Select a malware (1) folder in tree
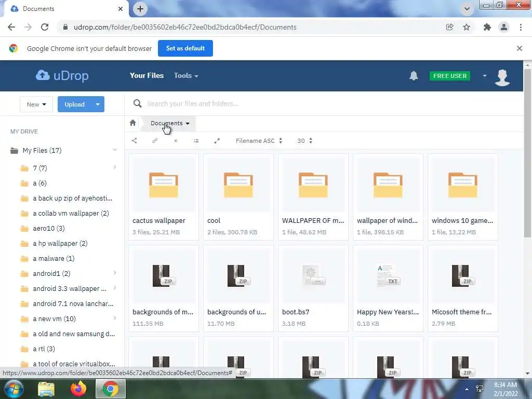Viewport: 532px width, 399px height. tap(54, 259)
